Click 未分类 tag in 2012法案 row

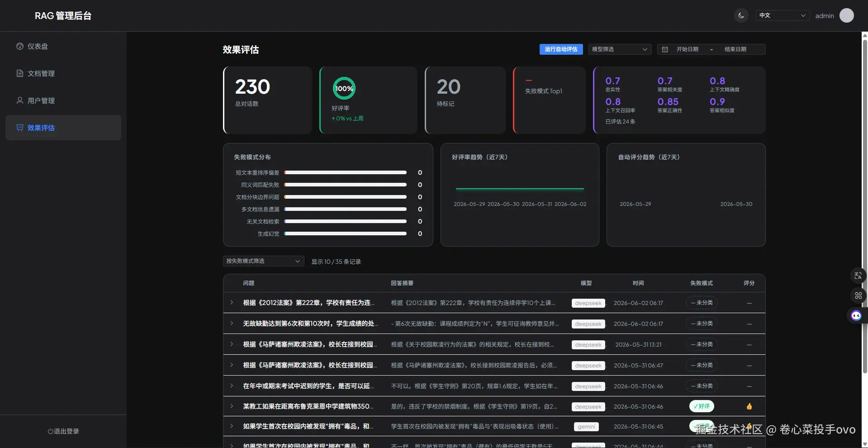pos(702,303)
